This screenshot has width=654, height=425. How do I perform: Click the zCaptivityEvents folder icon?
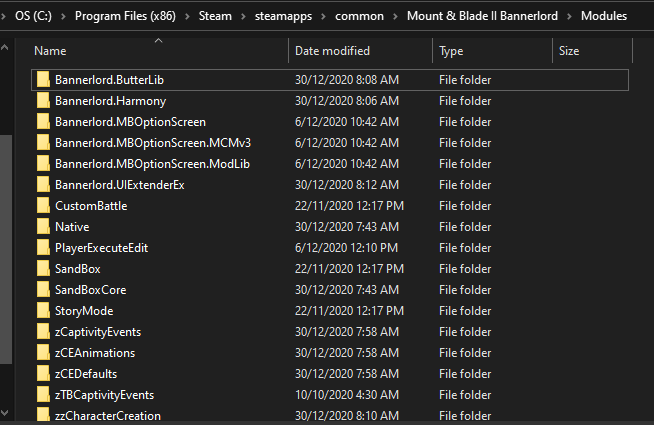43,331
